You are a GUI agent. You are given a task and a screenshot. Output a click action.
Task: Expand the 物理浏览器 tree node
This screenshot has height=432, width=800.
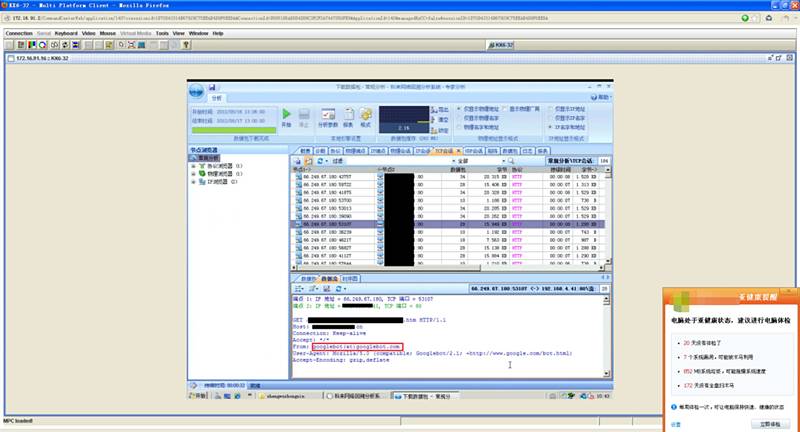[193, 174]
